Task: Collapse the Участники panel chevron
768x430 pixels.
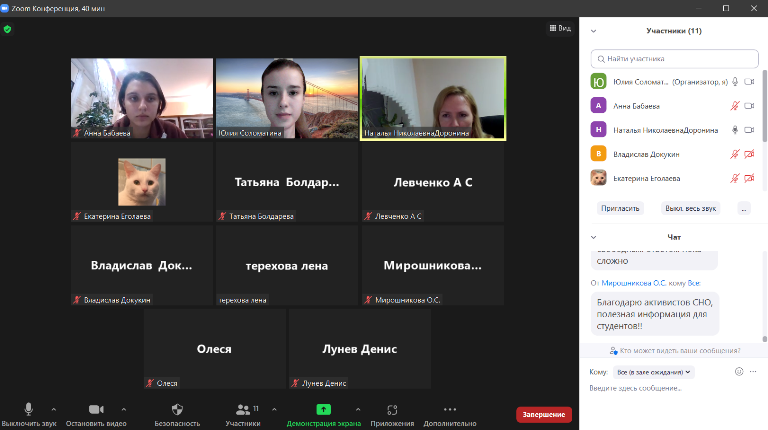Action: click(594, 30)
